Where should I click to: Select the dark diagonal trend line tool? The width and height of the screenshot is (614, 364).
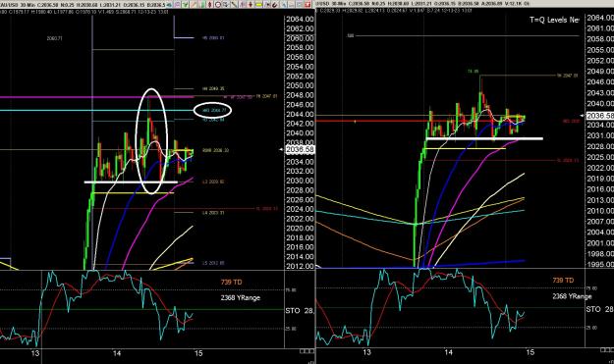(x=234, y=4)
